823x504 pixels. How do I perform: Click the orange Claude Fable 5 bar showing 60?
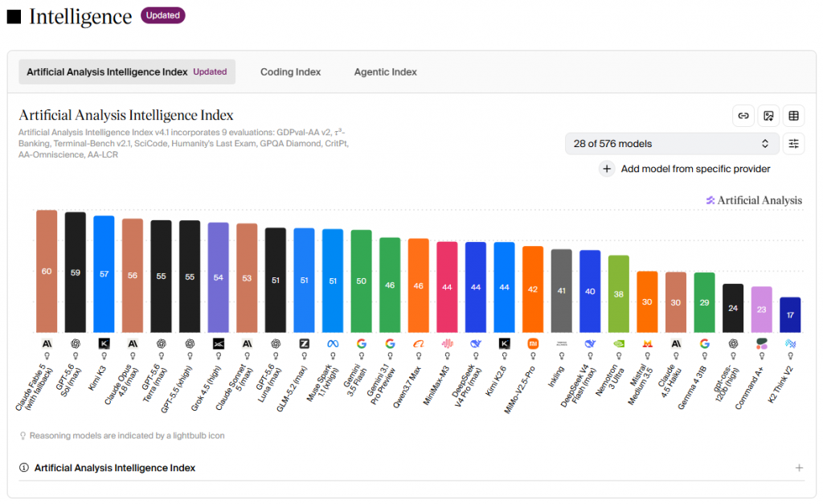tap(47, 272)
